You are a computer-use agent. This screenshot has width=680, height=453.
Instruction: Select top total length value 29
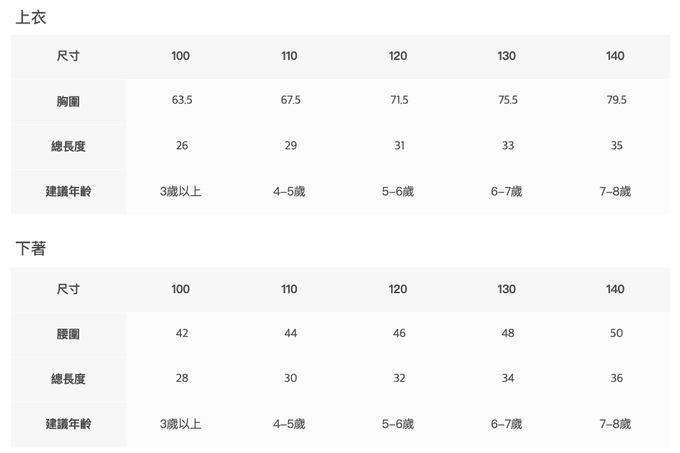(x=290, y=146)
